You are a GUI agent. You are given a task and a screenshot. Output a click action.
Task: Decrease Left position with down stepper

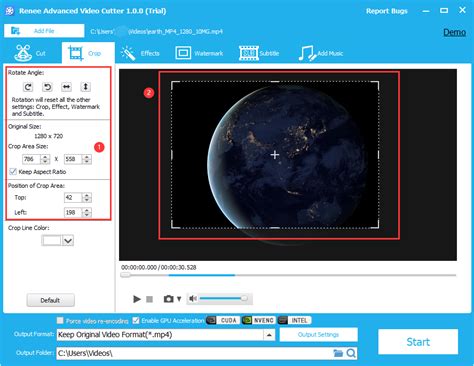(87, 215)
